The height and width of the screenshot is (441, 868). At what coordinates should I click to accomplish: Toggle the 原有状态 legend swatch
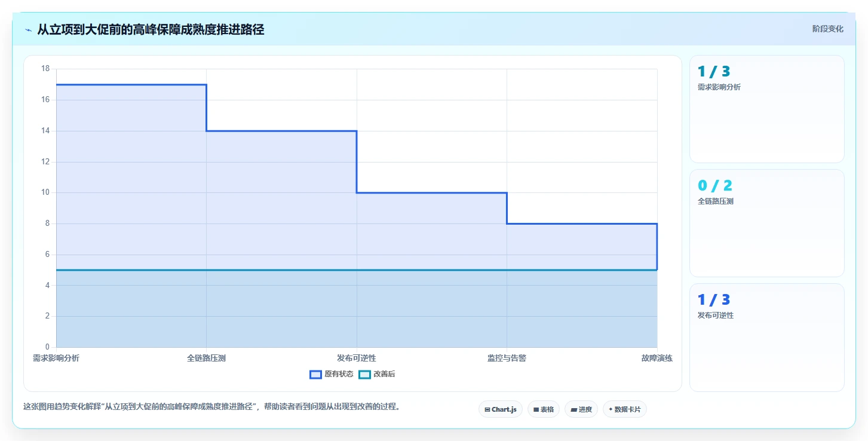click(315, 375)
